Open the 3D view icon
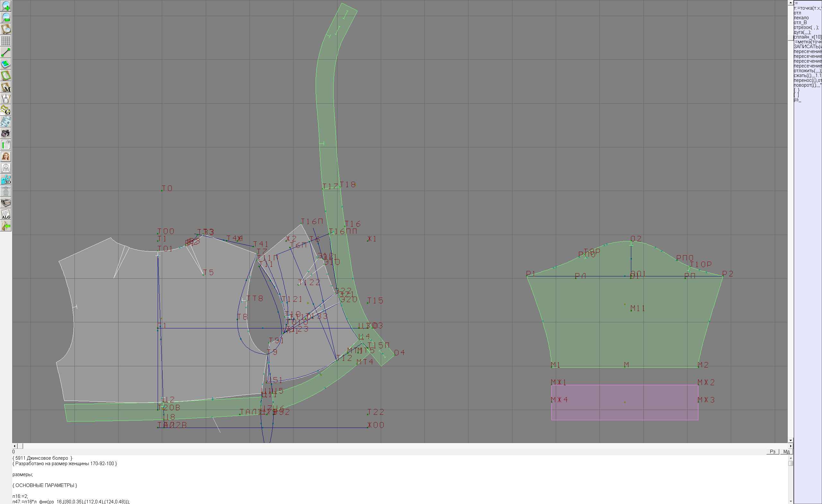This screenshot has width=822, height=504. tap(6, 180)
